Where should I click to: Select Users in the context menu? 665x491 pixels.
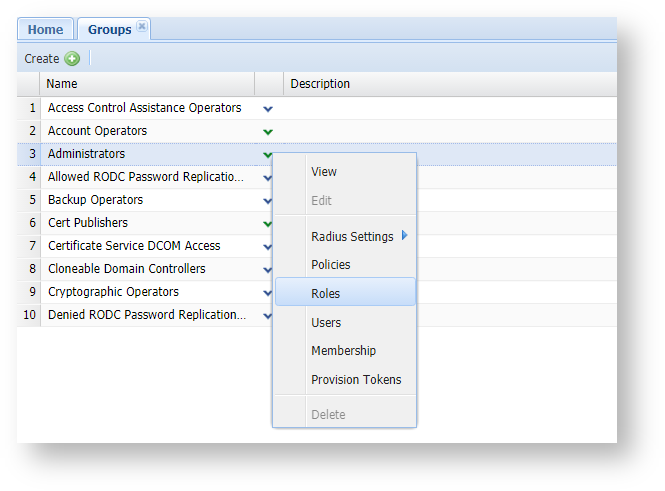tap(326, 323)
